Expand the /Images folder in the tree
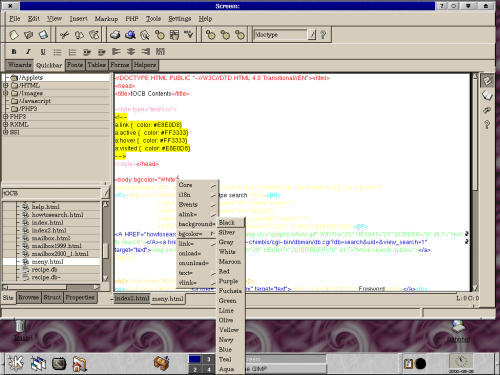The width and height of the screenshot is (500, 375). (6, 93)
